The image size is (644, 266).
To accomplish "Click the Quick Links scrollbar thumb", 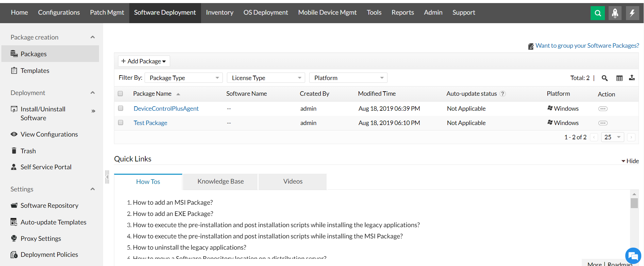I will tap(634, 203).
